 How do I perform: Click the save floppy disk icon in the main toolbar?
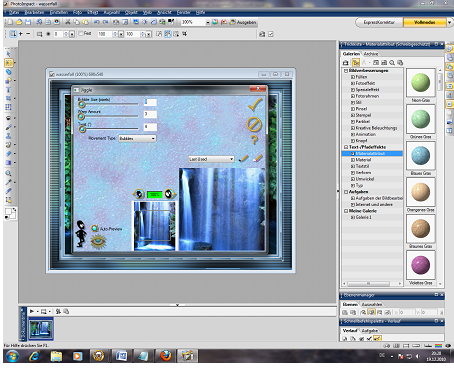point(28,22)
